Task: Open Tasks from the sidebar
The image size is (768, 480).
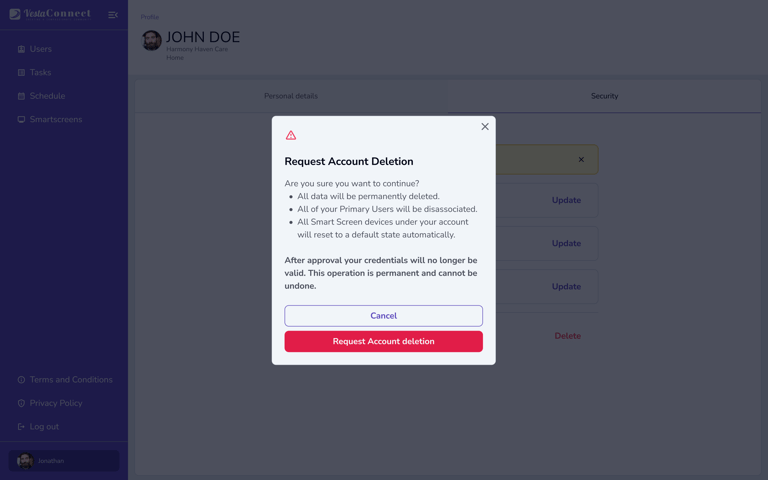Action: pyautogui.click(x=40, y=72)
